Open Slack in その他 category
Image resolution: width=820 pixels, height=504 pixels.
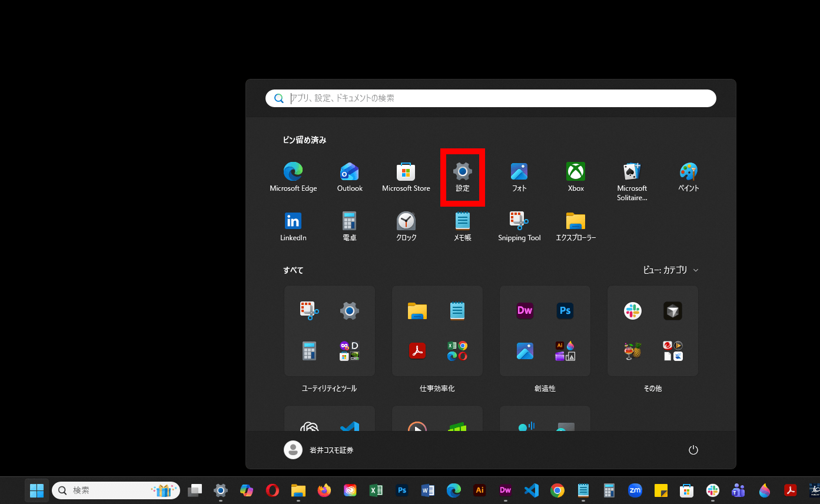click(633, 311)
